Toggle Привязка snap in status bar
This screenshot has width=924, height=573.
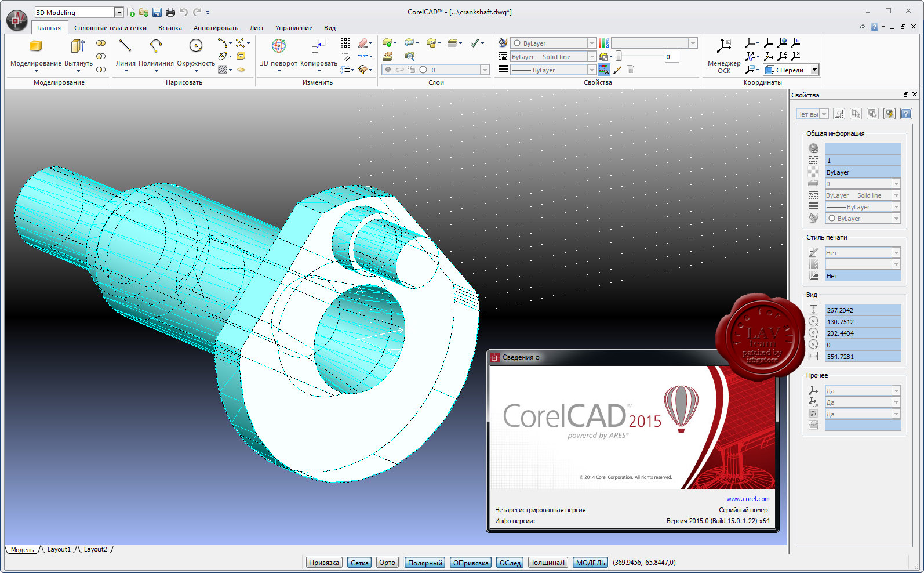[324, 563]
